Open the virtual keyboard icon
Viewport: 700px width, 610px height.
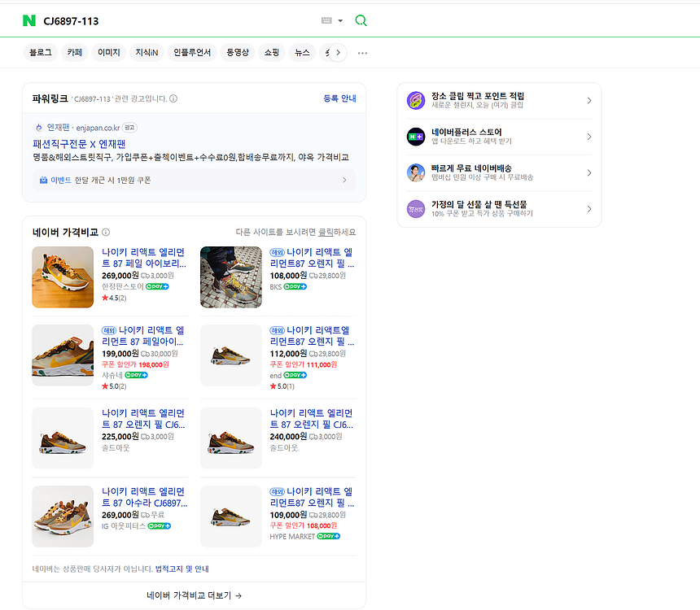pos(326,20)
